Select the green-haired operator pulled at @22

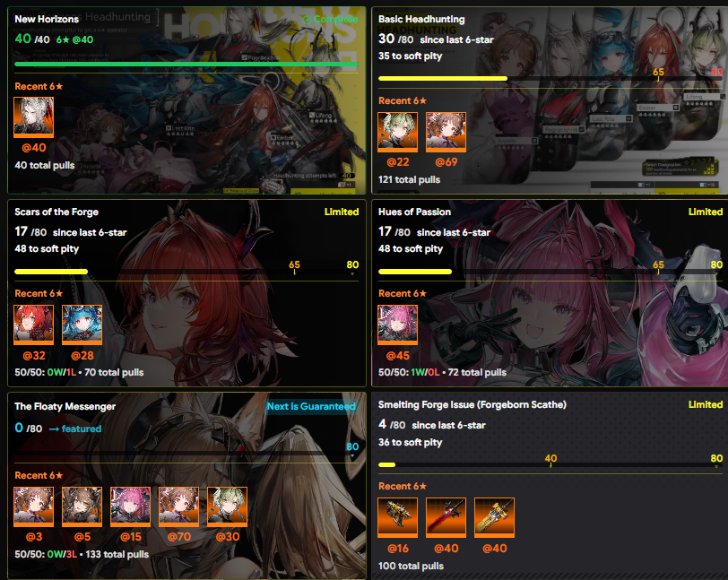coord(397,132)
